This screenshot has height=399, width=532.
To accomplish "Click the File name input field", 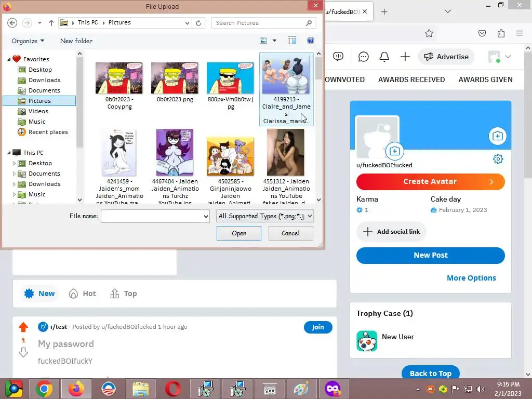I will point(155,216).
